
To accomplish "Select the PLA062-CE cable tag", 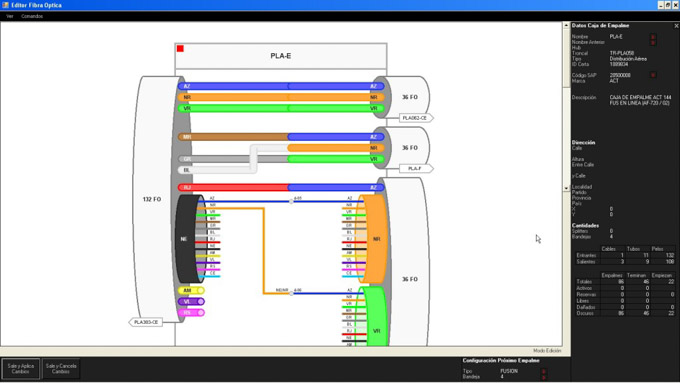I will click(416, 118).
